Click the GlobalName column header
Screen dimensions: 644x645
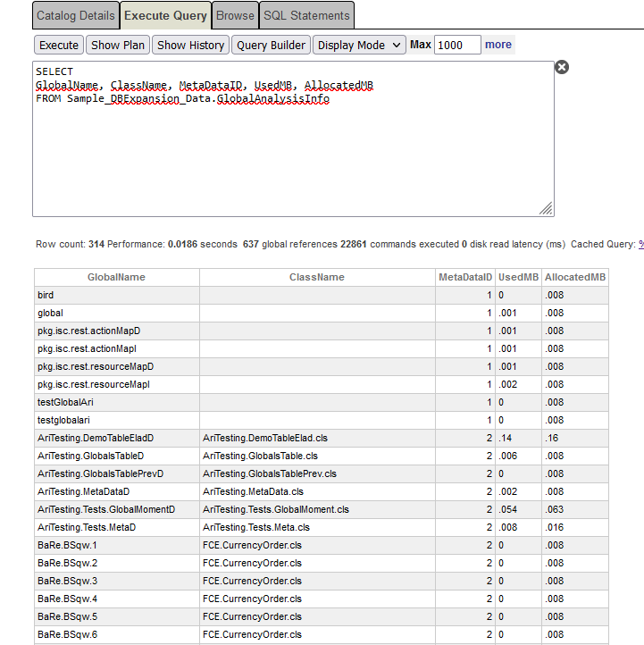116,277
